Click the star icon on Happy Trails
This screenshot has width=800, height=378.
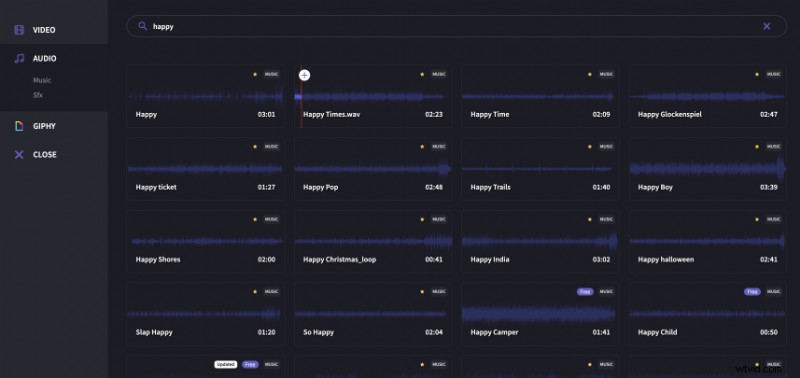(x=589, y=147)
